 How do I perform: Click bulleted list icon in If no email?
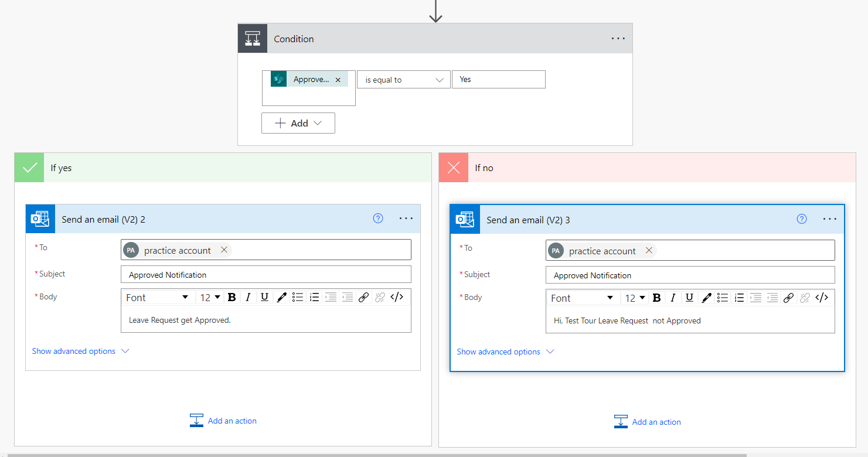723,298
